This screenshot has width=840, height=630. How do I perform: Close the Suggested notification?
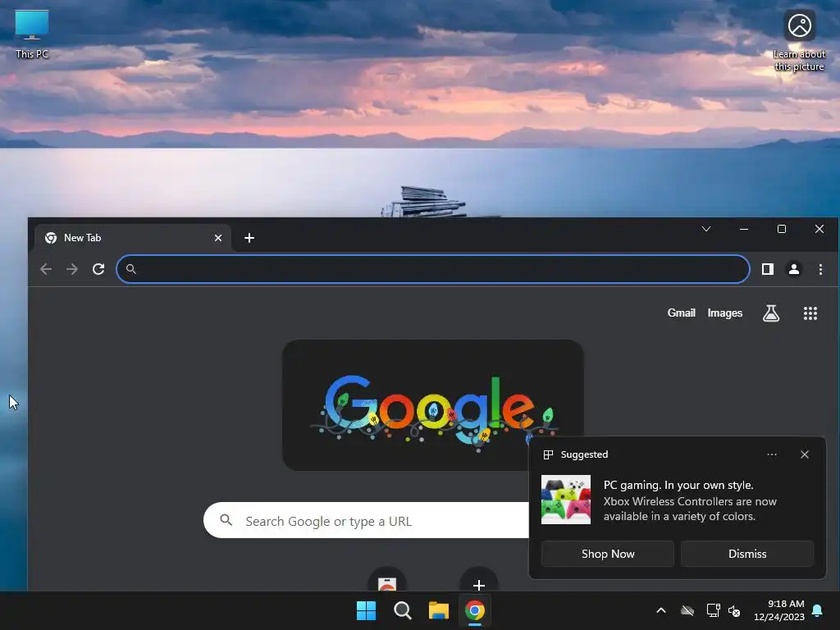pos(805,454)
